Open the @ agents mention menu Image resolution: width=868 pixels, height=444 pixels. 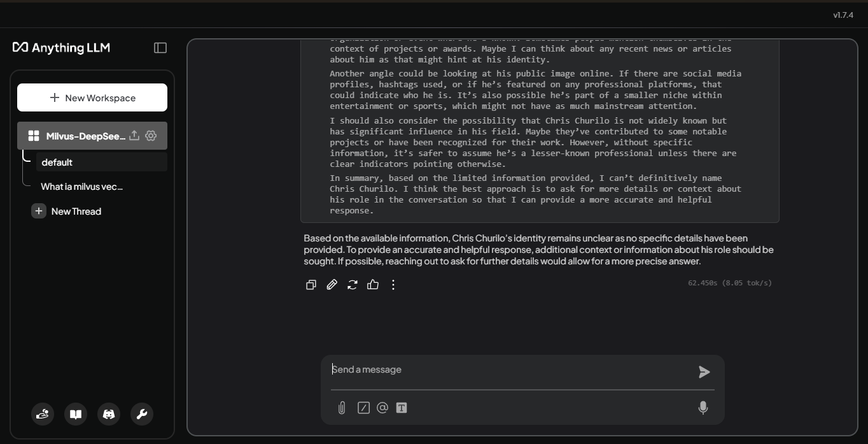tap(382, 408)
